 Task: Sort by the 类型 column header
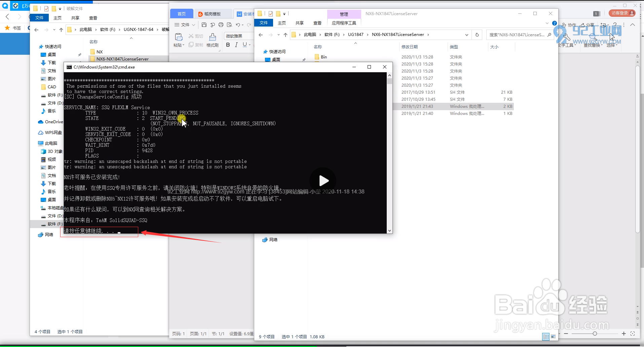(454, 47)
